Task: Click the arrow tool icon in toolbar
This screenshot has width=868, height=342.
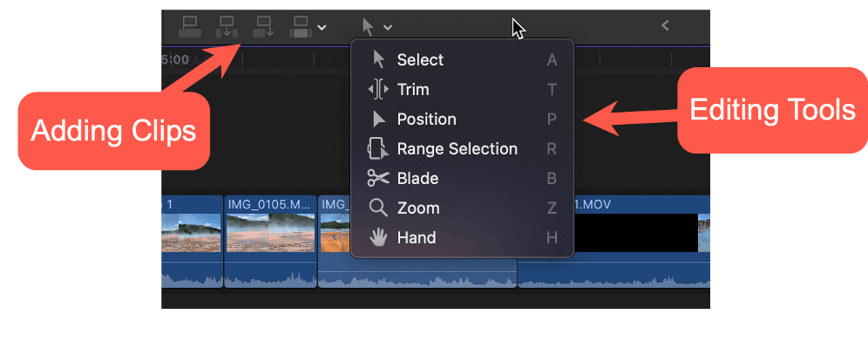Action: coord(368,26)
